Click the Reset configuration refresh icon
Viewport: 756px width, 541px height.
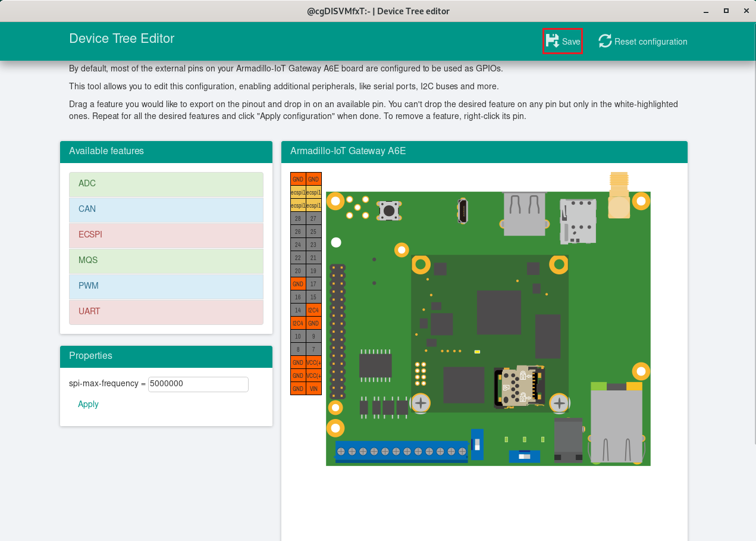(605, 41)
